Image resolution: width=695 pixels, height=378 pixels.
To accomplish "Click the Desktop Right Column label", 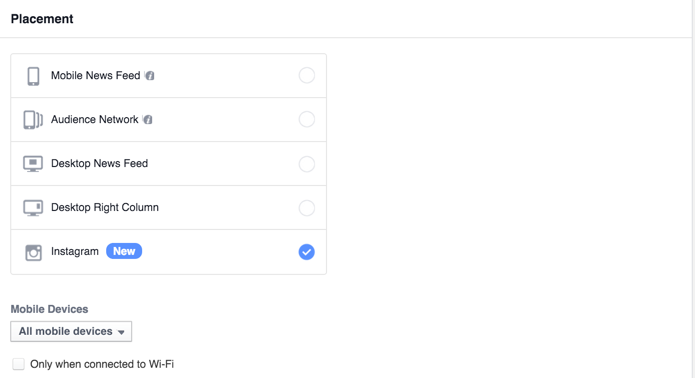I will click(105, 207).
